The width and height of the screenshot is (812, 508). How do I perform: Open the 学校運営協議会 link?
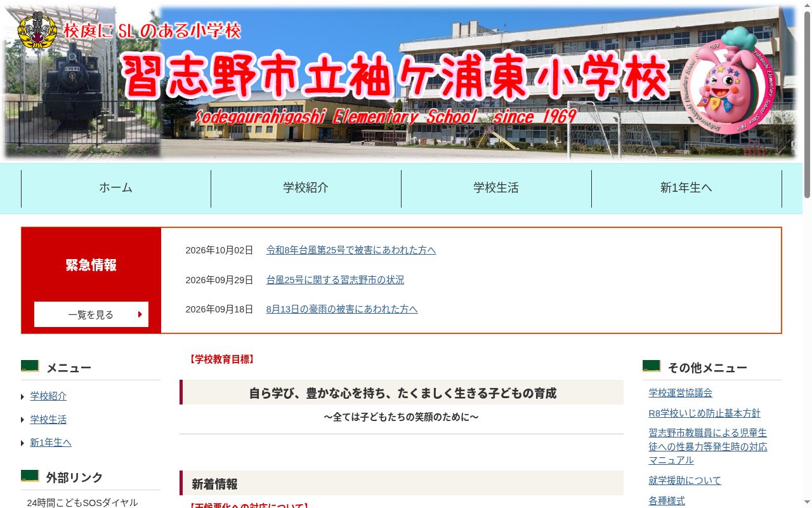pyautogui.click(x=680, y=393)
